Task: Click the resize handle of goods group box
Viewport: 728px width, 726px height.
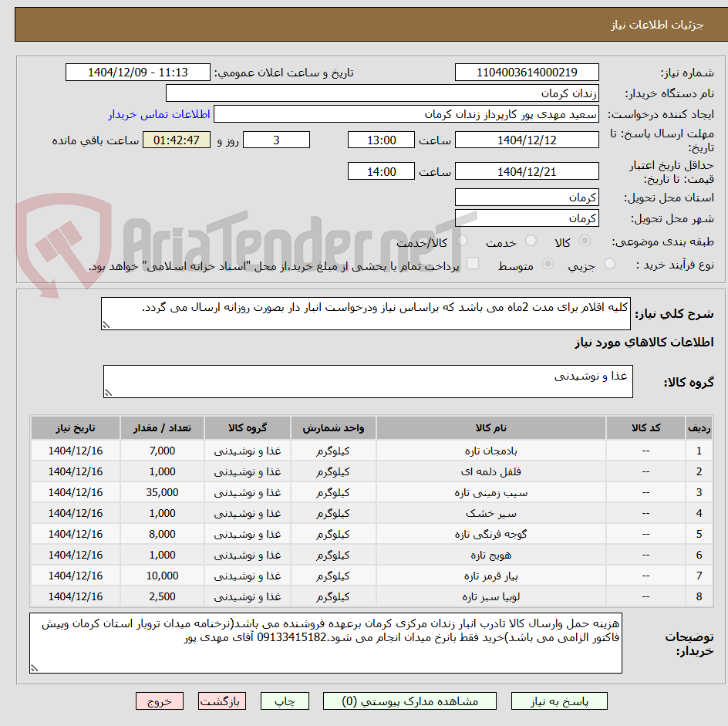Action: [x=108, y=393]
